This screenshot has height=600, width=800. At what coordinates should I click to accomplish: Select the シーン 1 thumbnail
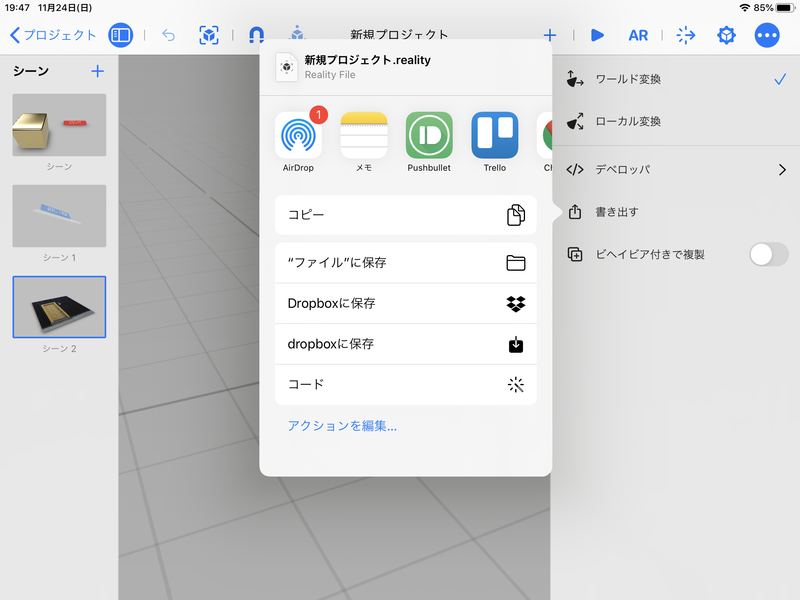pos(59,216)
